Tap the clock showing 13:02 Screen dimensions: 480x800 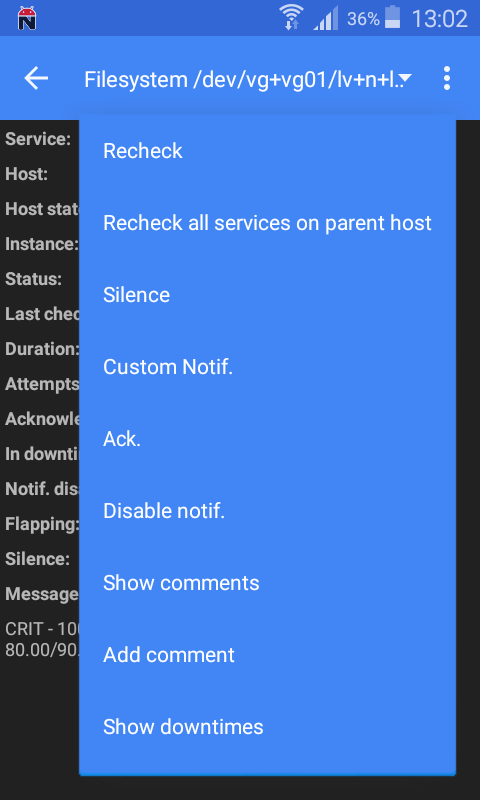point(439,19)
